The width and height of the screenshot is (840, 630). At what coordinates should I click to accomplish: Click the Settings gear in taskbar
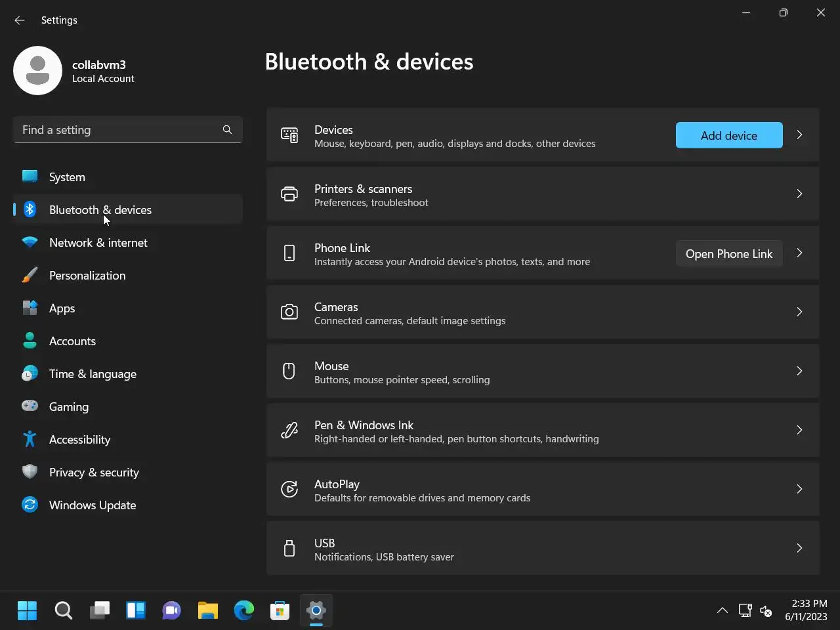coord(316,611)
